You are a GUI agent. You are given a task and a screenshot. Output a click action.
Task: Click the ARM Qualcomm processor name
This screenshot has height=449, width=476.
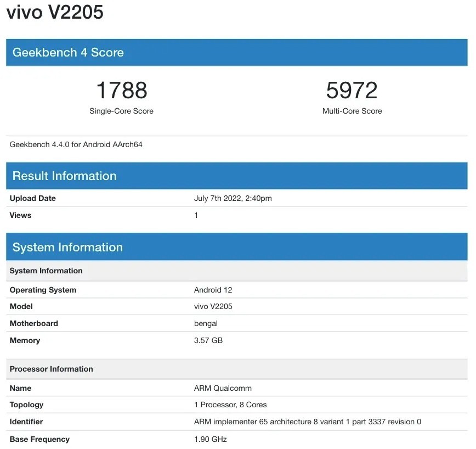[223, 388]
